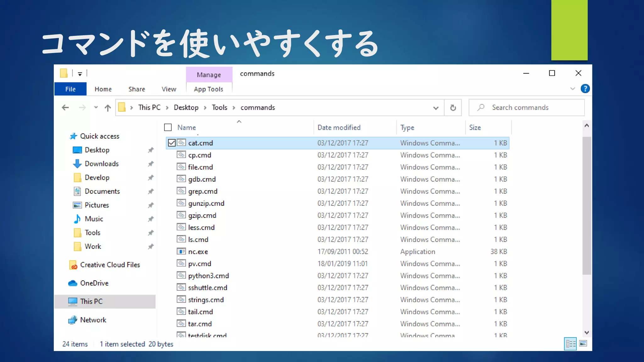Refresh the commands folder view
644x362 pixels.
click(453, 108)
